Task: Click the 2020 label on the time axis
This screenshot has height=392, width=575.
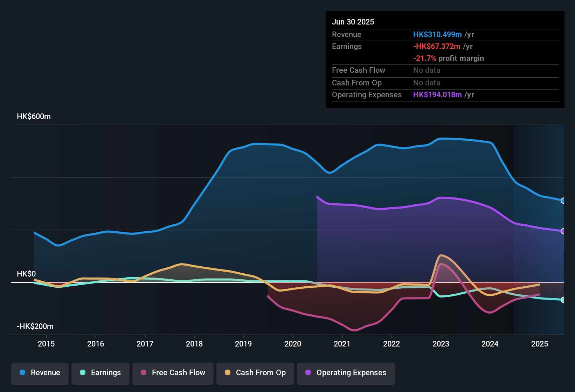Action: click(x=293, y=344)
